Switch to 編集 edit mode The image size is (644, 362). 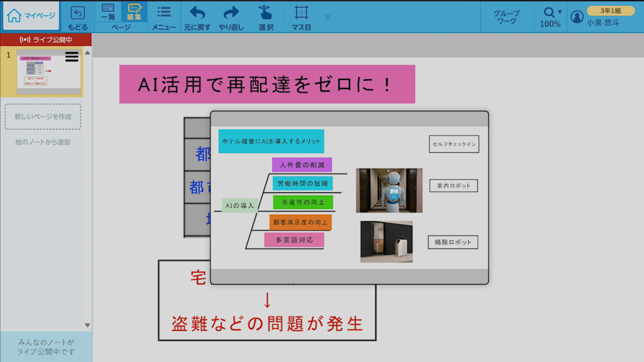click(x=134, y=12)
